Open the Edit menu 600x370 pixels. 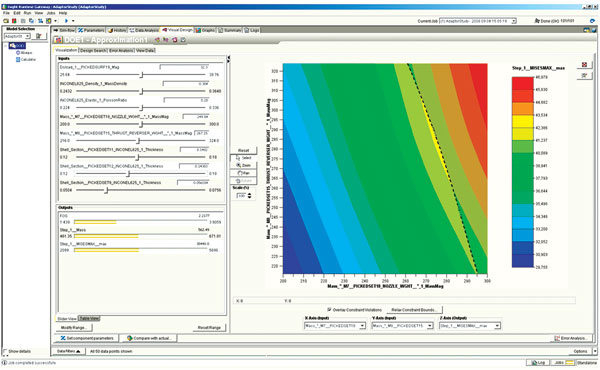17,13
